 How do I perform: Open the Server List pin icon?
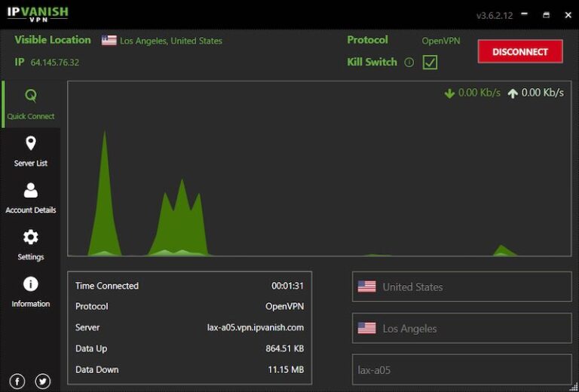30,143
